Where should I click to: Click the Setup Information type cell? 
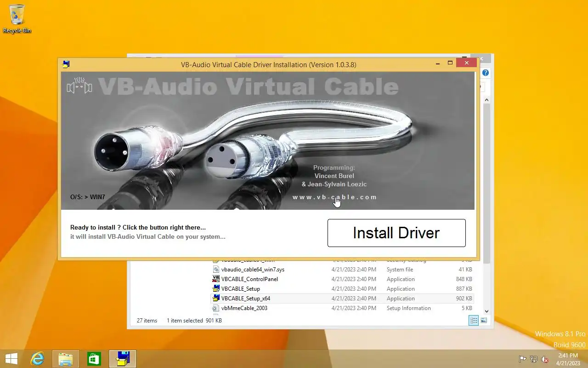[409, 308]
